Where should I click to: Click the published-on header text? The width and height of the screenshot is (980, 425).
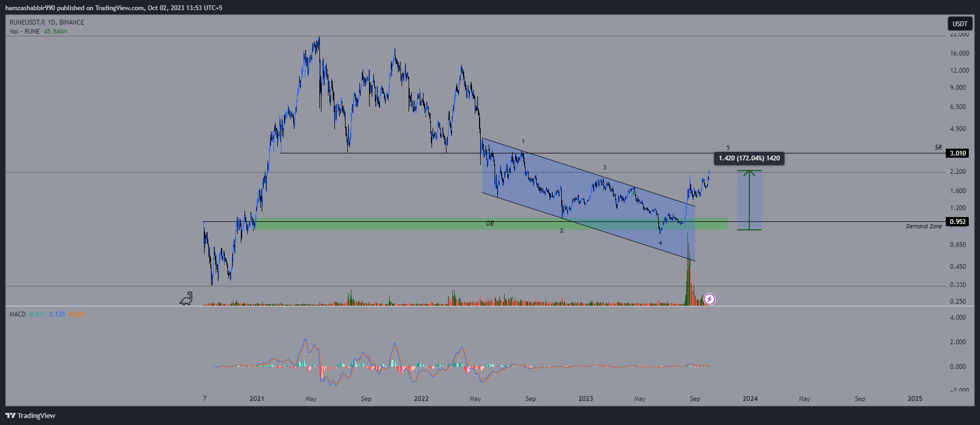114,7
